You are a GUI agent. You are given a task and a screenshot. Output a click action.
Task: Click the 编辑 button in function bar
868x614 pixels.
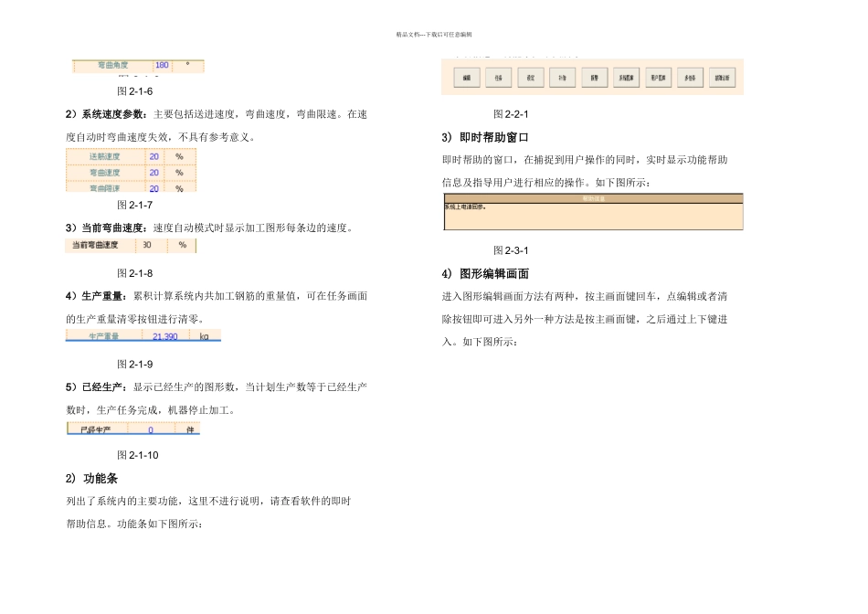pos(467,78)
